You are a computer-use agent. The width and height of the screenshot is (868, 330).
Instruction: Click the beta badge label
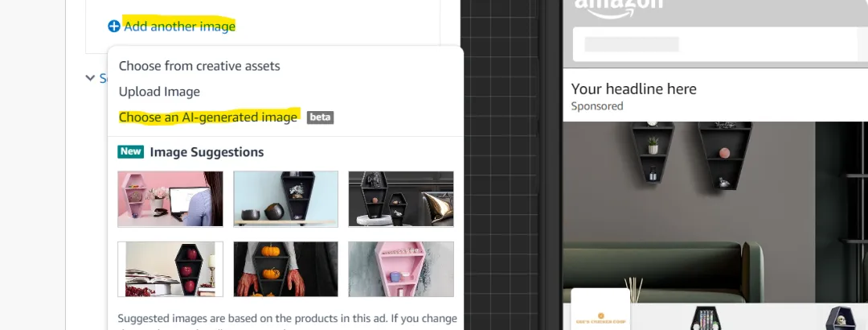point(321,118)
